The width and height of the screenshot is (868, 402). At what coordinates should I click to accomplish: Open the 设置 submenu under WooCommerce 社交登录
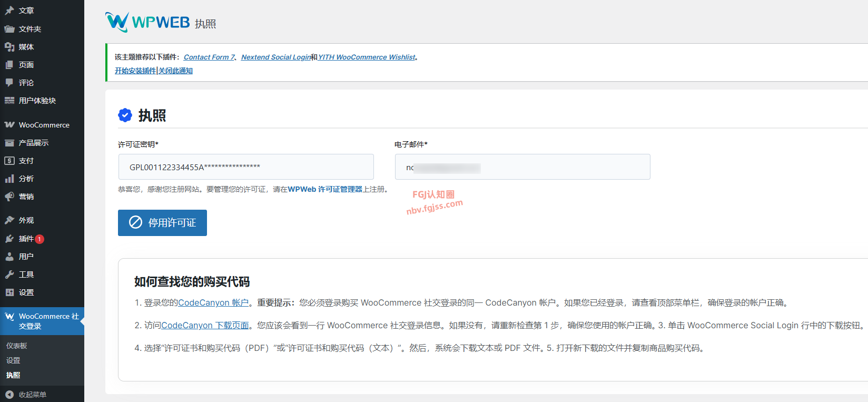pos(13,360)
